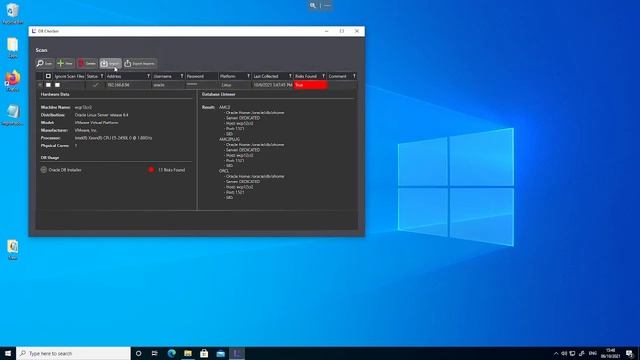Toggle the Ignore Scan Files checkbox in the row
The height and width of the screenshot is (360, 640).
point(58,85)
